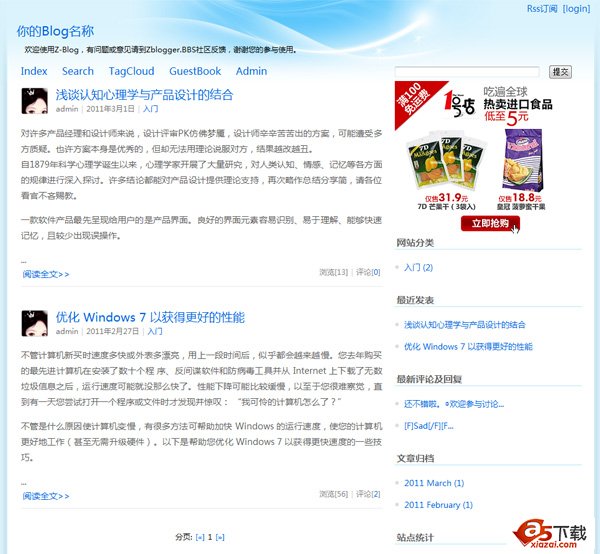The height and width of the screenshot is (554, 600).
Task: Click the 入门 category under the March 1 post
Action: 150,109
